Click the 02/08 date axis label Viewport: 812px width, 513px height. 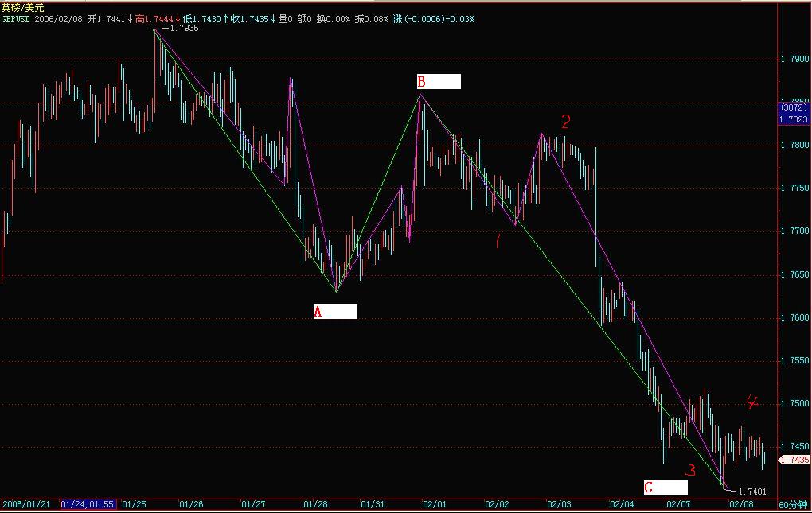click(x=741, y=504)
